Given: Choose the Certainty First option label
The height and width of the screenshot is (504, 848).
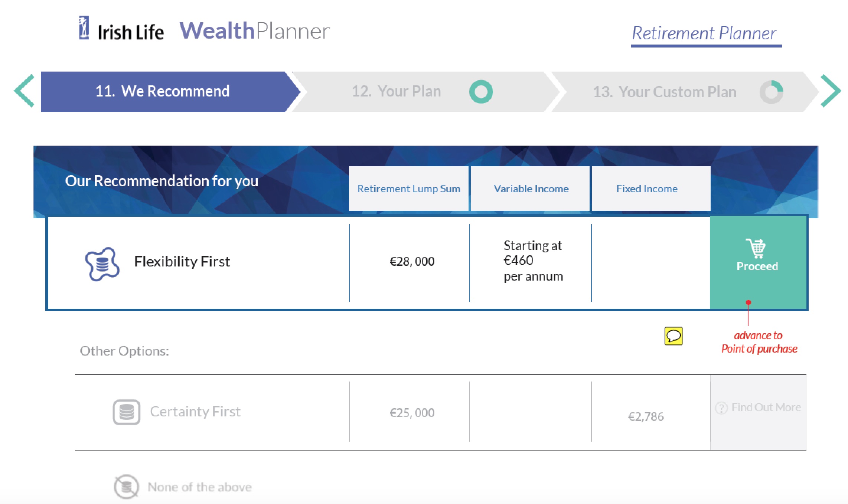Looking at the screenshot, I should pyautogui.click(x=195, y=412).
